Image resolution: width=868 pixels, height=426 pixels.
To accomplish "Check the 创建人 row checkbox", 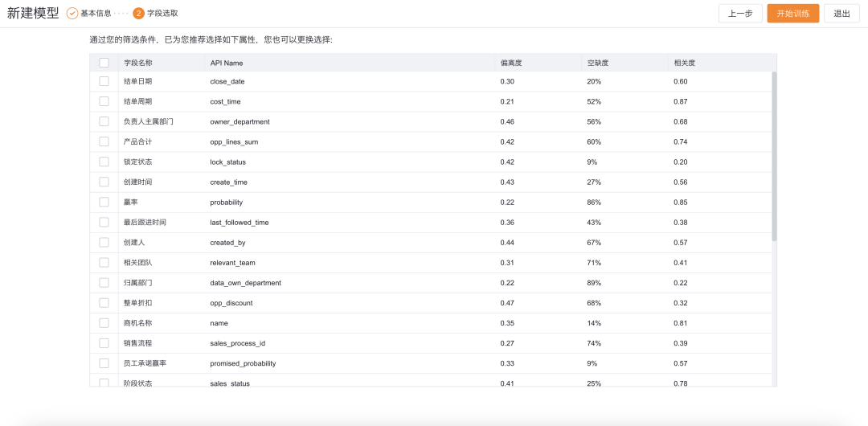I will pos(104,242).
